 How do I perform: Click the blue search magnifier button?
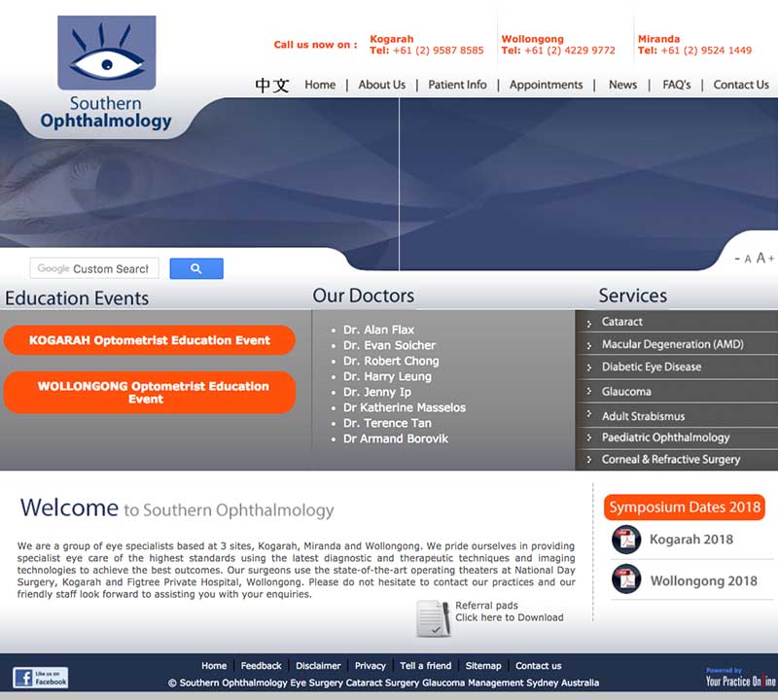[x=196, y=268]
